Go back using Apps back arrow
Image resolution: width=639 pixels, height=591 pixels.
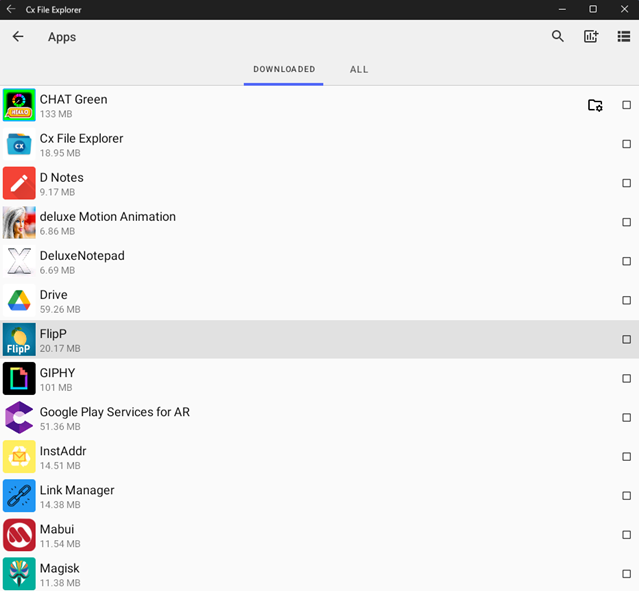point(18,37)
